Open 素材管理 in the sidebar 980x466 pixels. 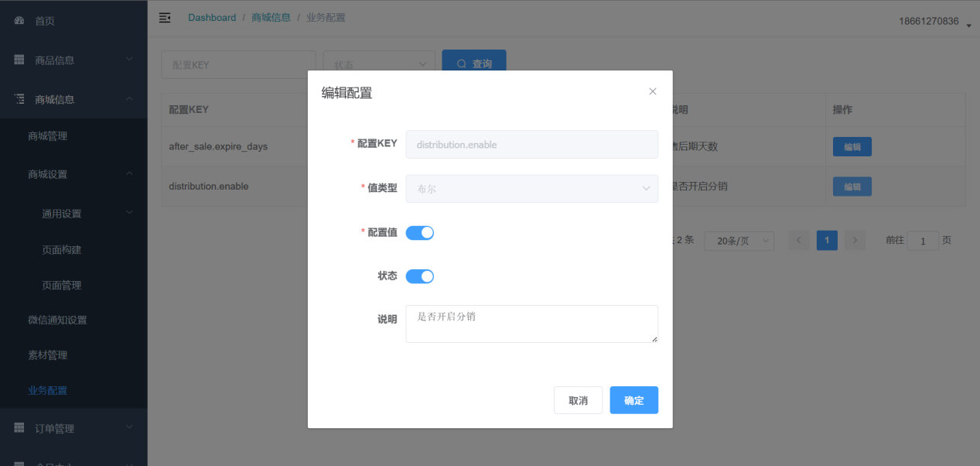click(x=48, y=355)
